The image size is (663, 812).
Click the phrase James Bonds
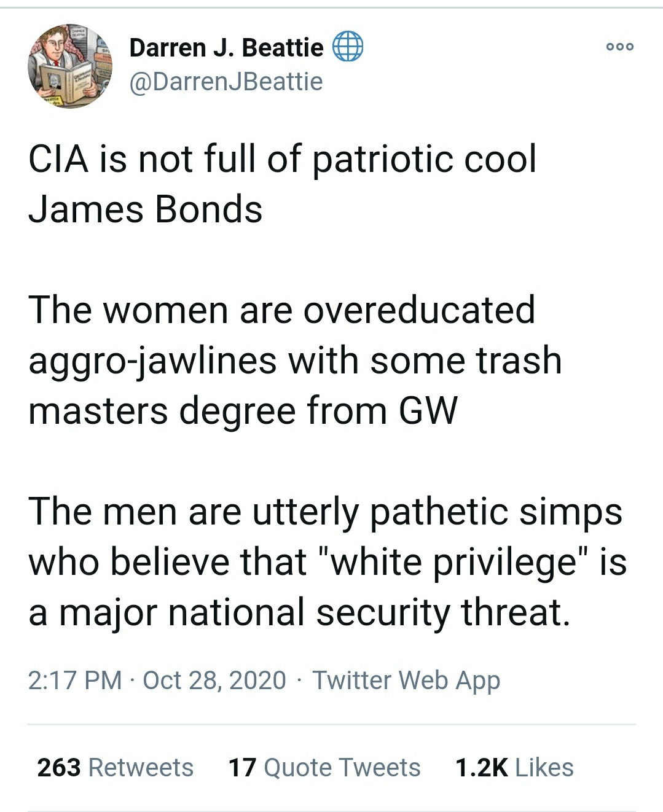tap(146, 209)
